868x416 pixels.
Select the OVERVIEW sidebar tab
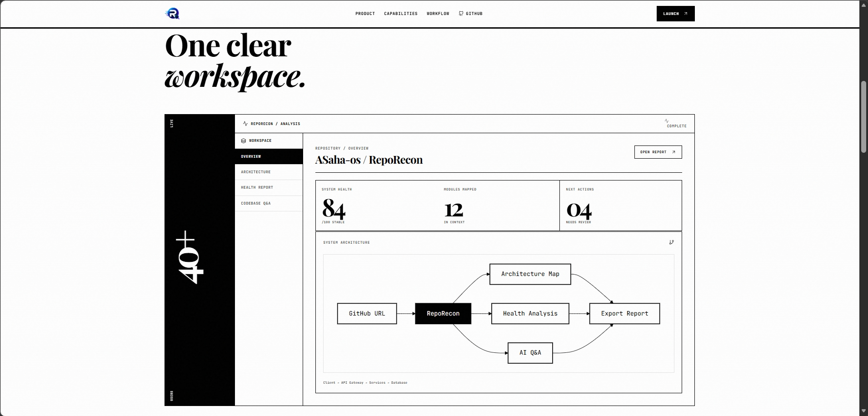click(x=269, y=156)
